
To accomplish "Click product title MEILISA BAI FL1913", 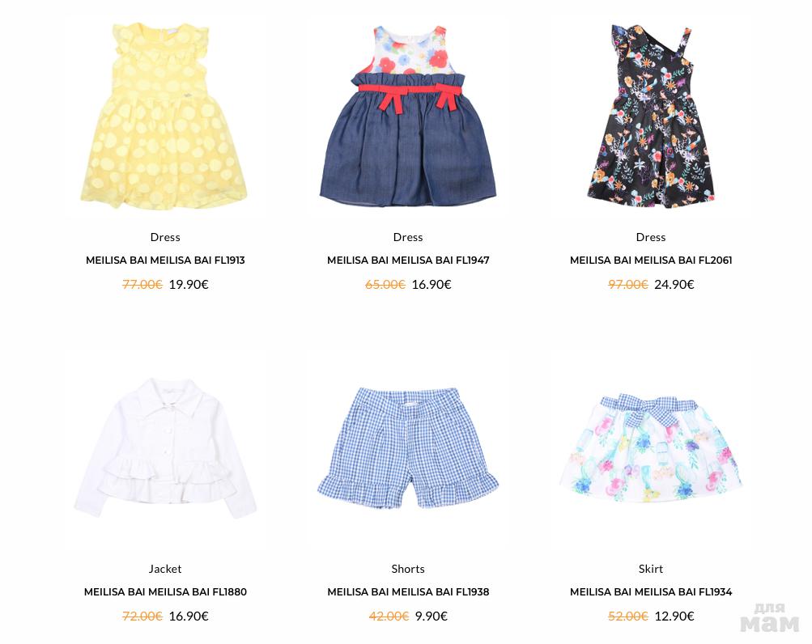I will pyautogui.click(x=165, y=261).
